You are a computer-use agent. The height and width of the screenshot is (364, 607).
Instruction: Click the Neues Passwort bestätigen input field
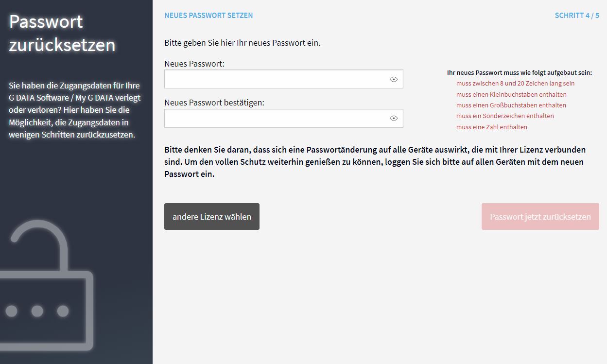point(284,118)
